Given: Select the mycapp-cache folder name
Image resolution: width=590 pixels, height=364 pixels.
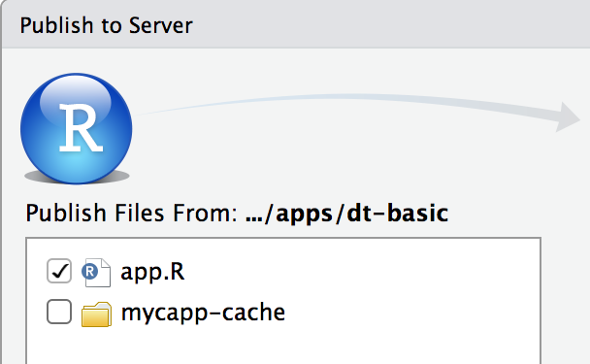Looking at the screenshot, I should [203, 314].
